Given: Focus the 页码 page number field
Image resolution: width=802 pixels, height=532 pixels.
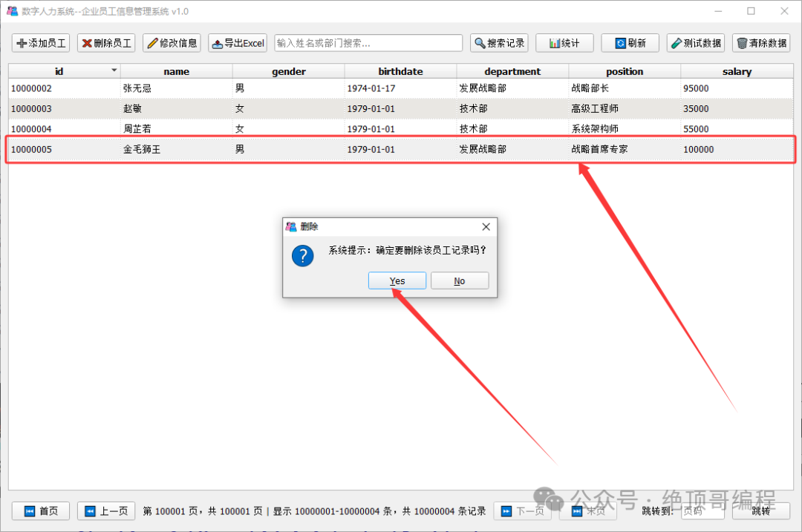Looking at the screenshot, I should [702, 511].
